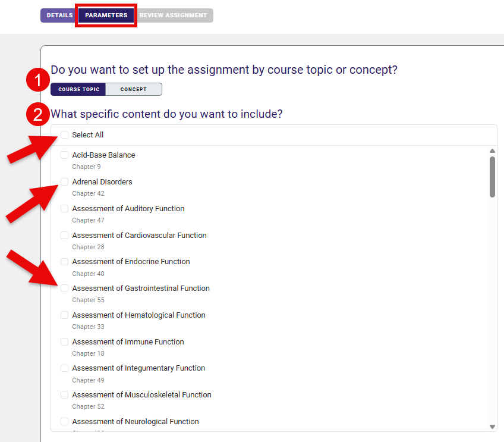Click the topic list scrollbar thumb

pyautogui.click(x=492, y=177)
